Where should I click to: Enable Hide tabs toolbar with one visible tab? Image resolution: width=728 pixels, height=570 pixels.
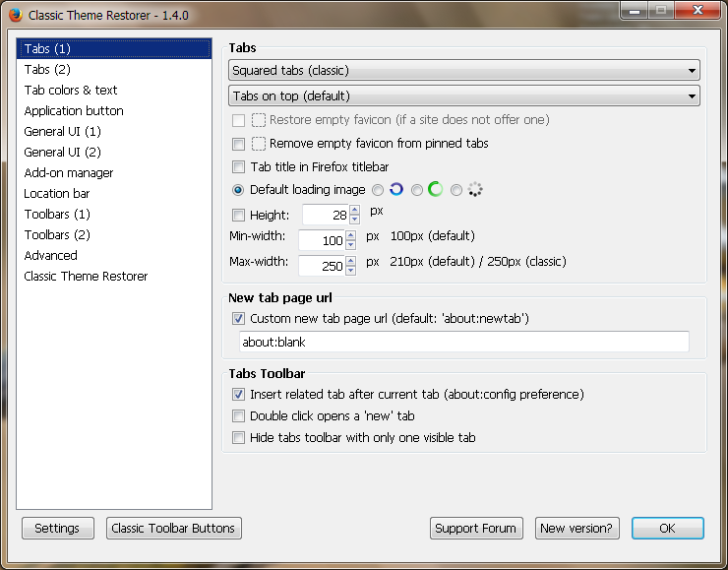tap(239, 438)
